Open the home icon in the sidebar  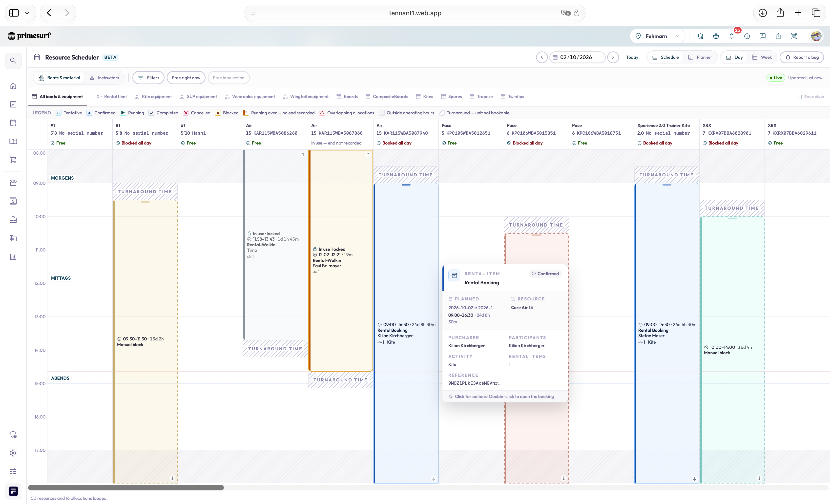pos(13,86)
